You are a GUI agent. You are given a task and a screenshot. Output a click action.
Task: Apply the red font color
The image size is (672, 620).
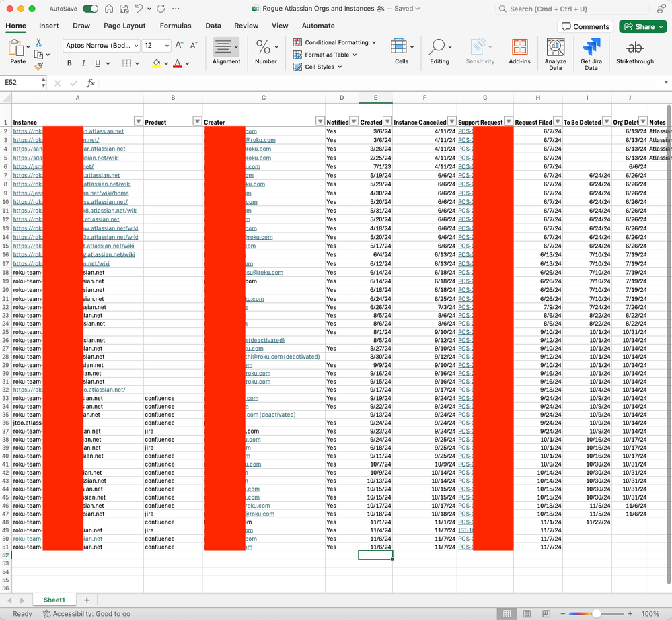pyautogui.click(x=178, y=63)
